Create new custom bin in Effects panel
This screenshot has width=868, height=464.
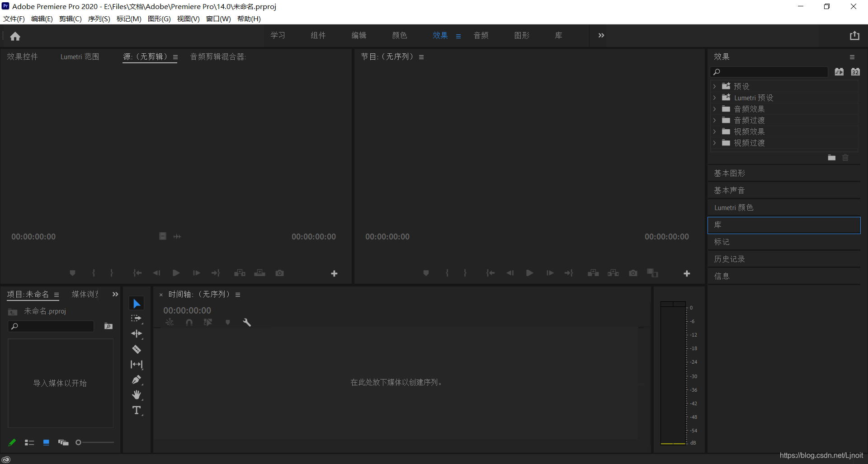click(832, 158)
